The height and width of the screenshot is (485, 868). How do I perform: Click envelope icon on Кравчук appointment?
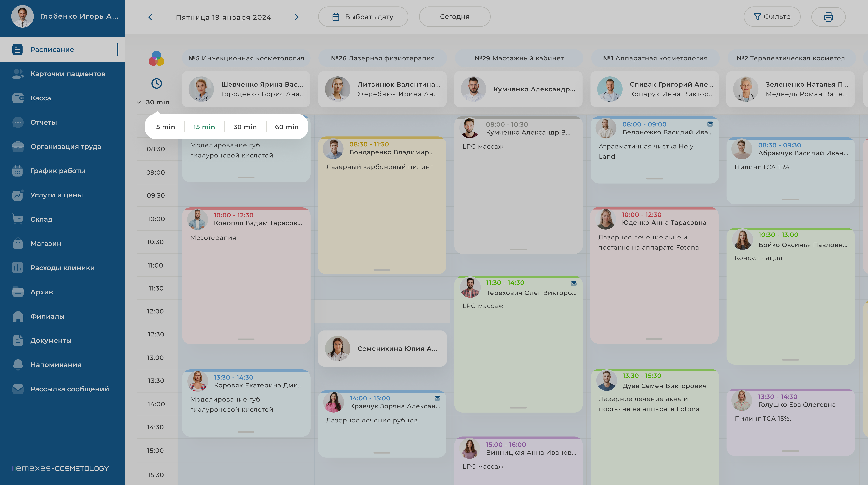[x=437, y=398]
